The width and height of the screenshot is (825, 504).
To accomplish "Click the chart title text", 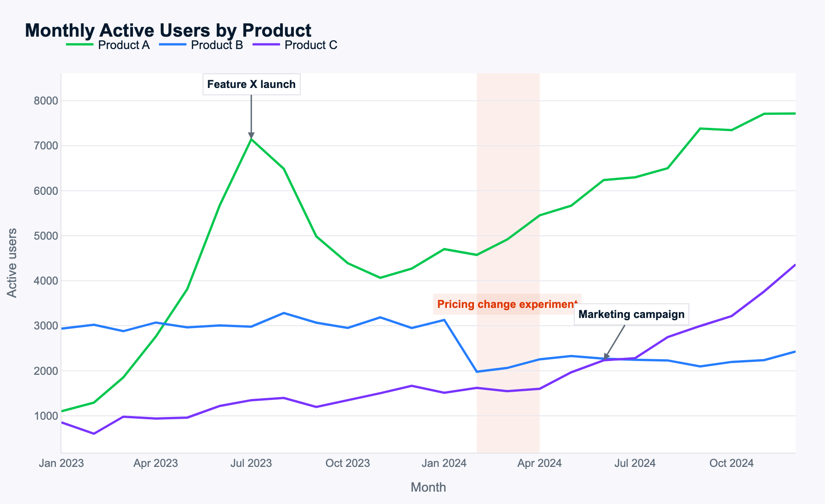I will click(x=168, y=31).
